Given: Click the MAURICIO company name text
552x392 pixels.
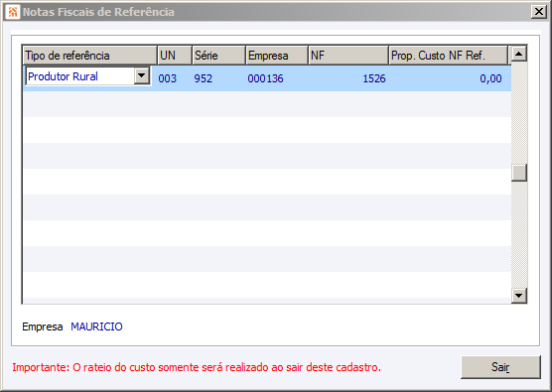Looking at the screenshot, I should pos(96,327).
